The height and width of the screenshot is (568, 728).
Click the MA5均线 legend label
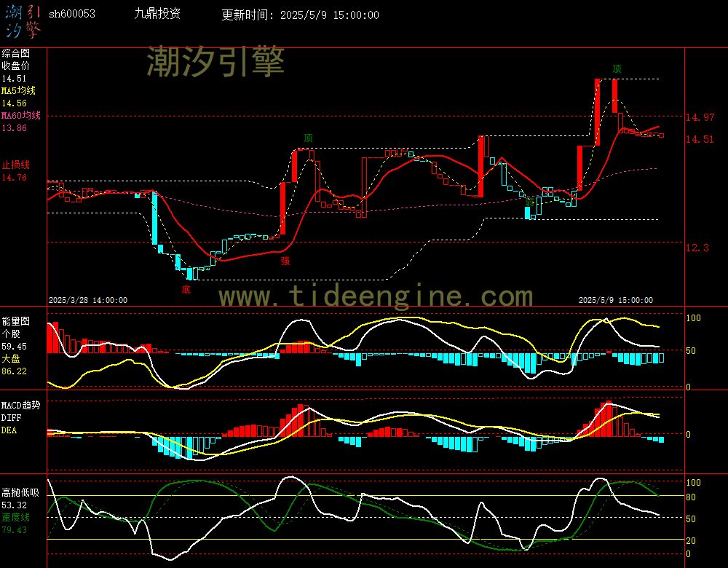point(19,90)
